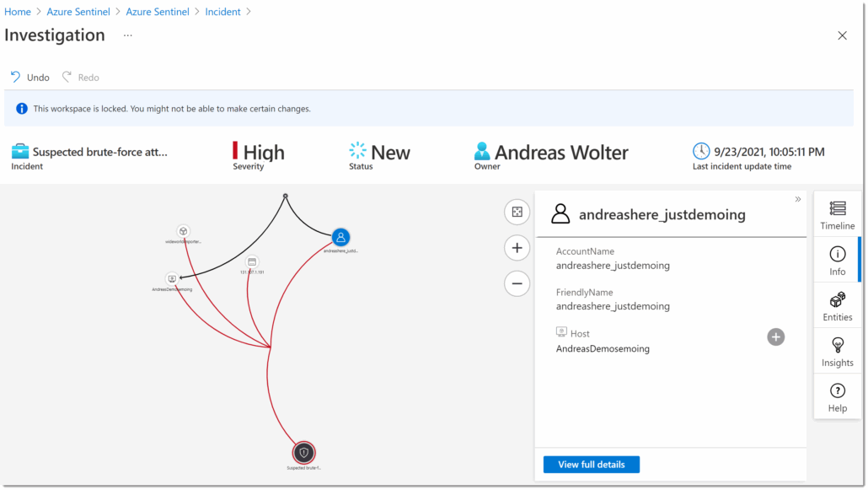Screen dimensions: 868x490
Task: Click the fit-to-screen graph icon
Action: coord(517,212)
